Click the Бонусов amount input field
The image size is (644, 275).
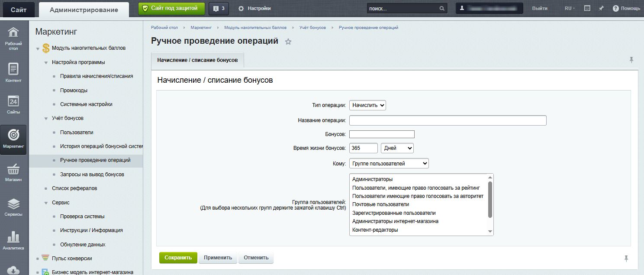pyautogui.click(x=382, y=134)
